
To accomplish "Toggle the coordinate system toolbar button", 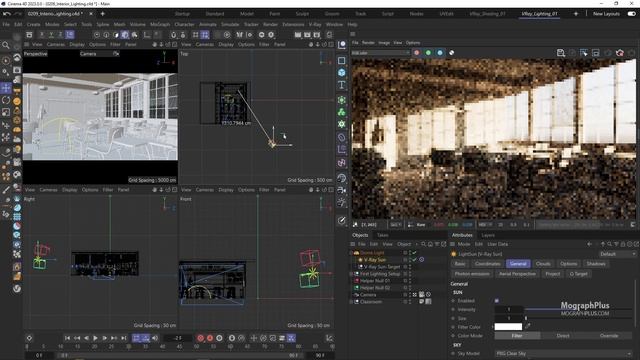I will [70, 35].
